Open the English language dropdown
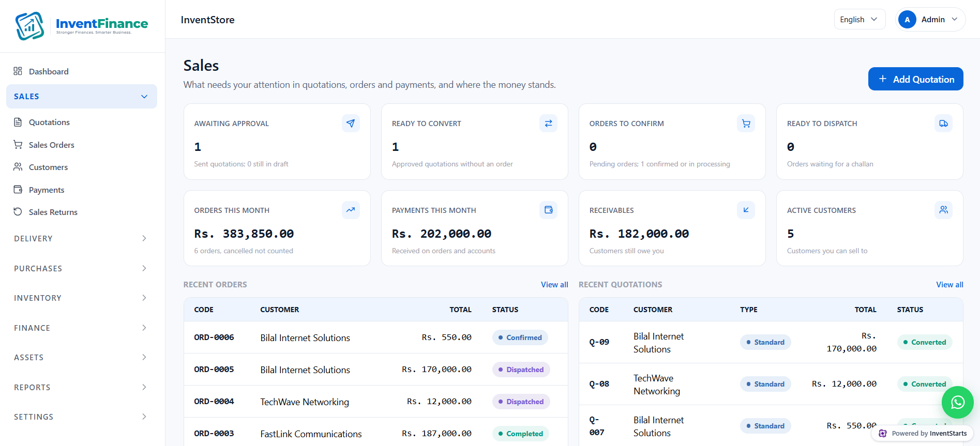Image resolution: width=980 pixels, height=446 pixels. (x=860, y=20)
